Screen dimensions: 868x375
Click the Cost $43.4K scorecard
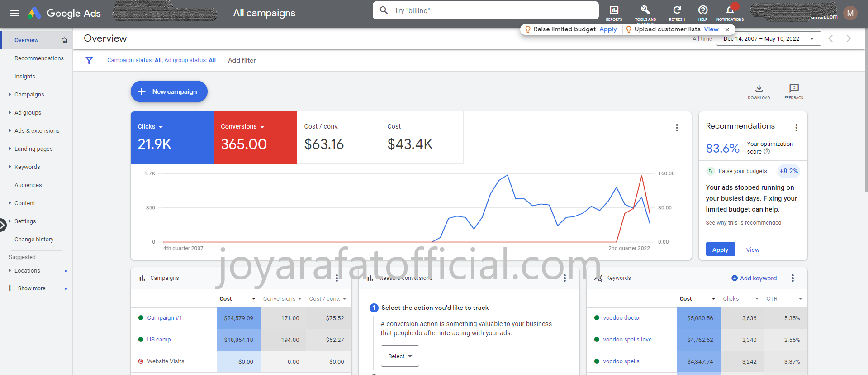pyautogui.click(x=422, y=138)
